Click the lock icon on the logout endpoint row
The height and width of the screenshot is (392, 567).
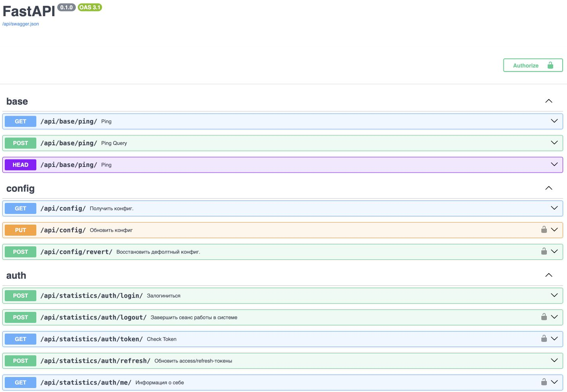click(544, 317)
